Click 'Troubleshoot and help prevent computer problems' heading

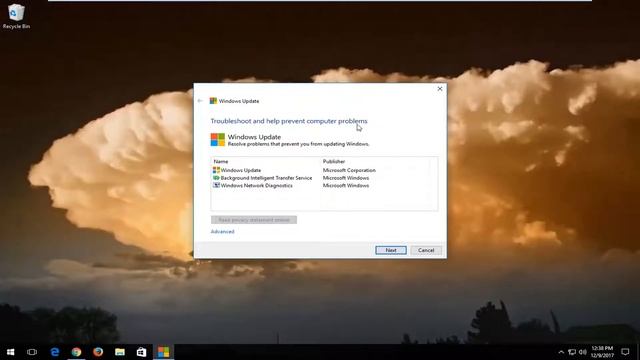pos(289,121)
